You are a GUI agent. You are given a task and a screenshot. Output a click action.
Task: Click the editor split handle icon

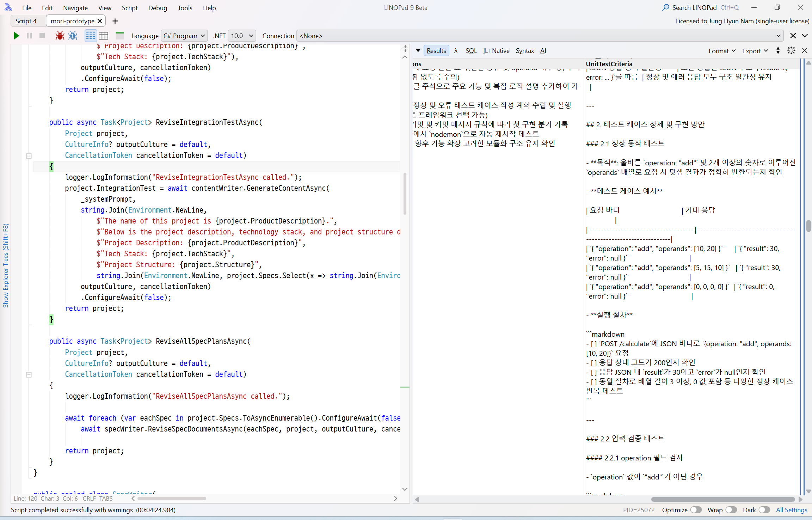click(405, 49)
